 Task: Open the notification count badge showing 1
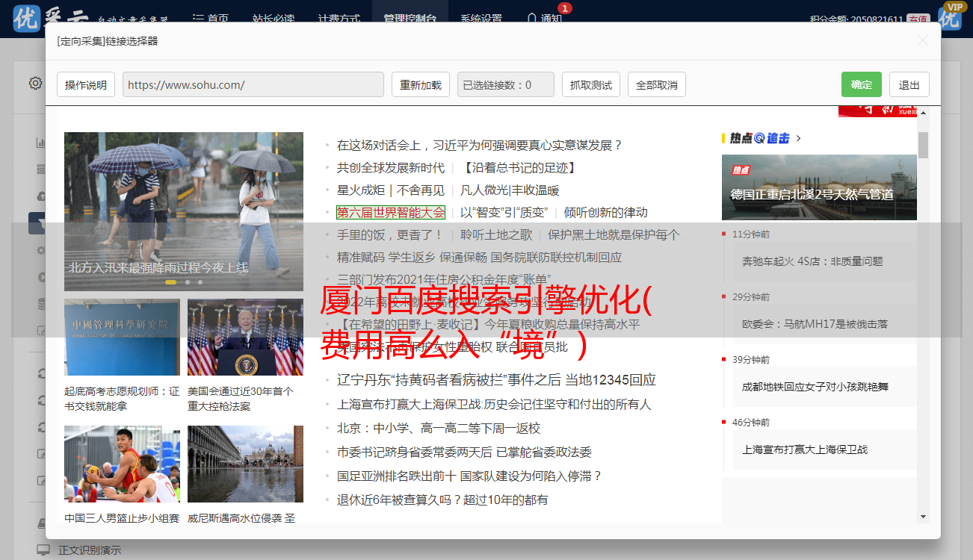(564, 8)
